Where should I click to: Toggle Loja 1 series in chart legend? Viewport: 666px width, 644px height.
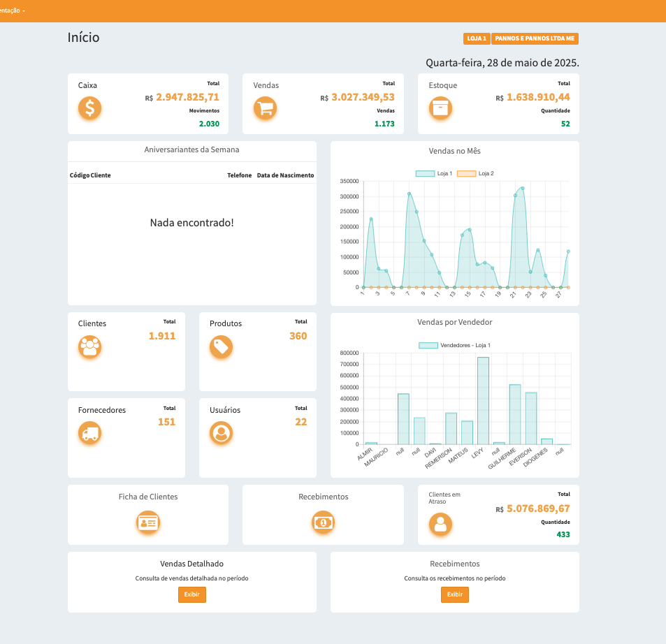coord(434,173)
